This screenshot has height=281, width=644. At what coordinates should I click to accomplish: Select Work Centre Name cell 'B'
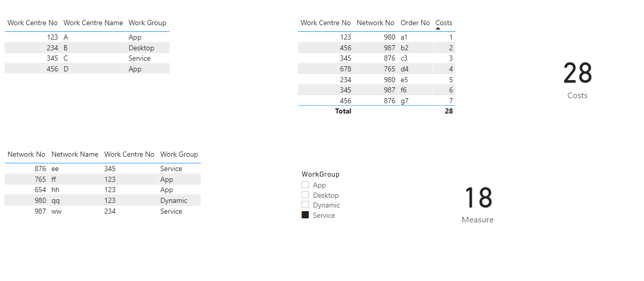(66, 48)
